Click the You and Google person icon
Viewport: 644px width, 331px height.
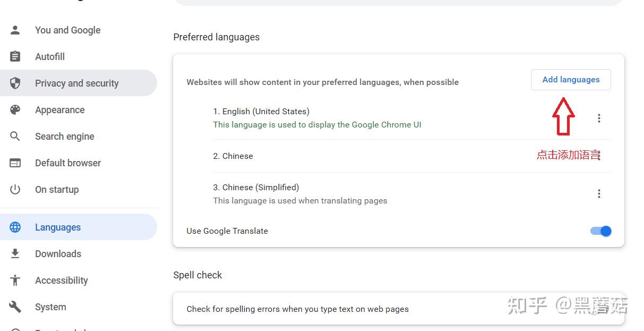click(15, 30)
